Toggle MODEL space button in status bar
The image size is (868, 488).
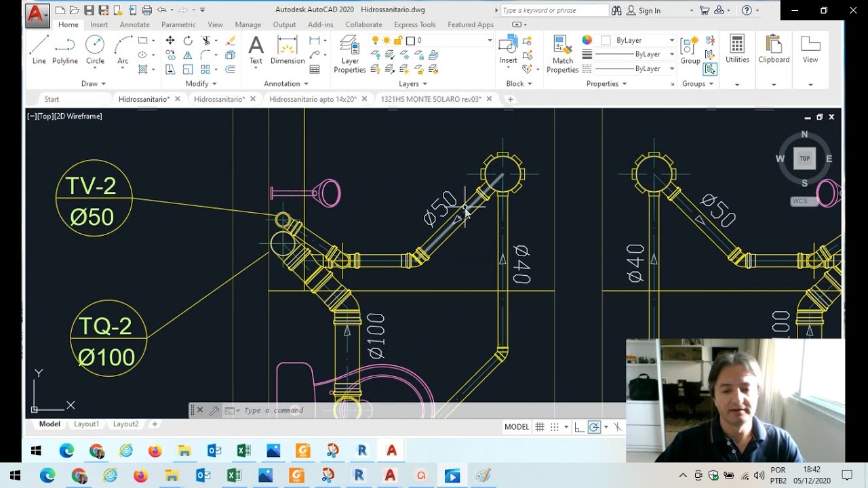click(x=517, y=427)
